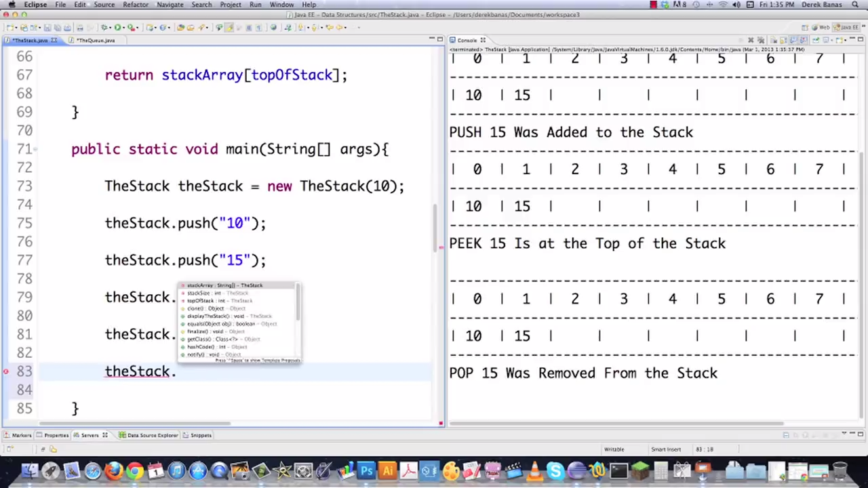Open Finder from the Dock
Image resolution: width=868 pixels, height=488 pixels.
pos(29,470)
